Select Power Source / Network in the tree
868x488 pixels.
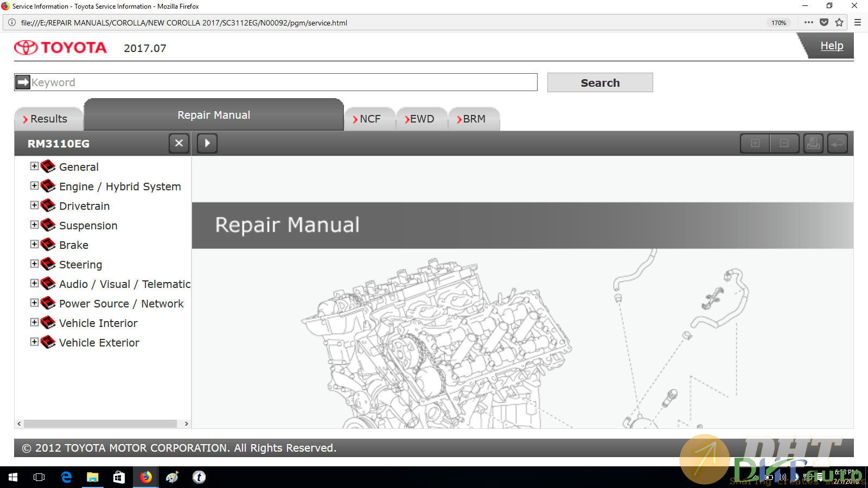(121, 304)
